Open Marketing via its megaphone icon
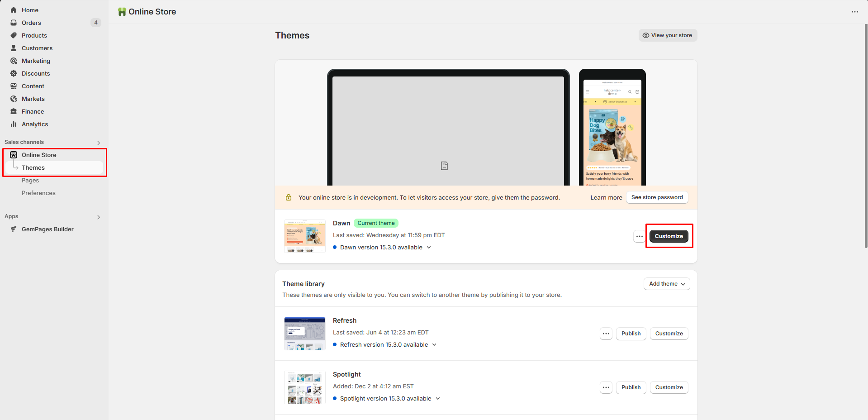 click(x=14, y=61)
